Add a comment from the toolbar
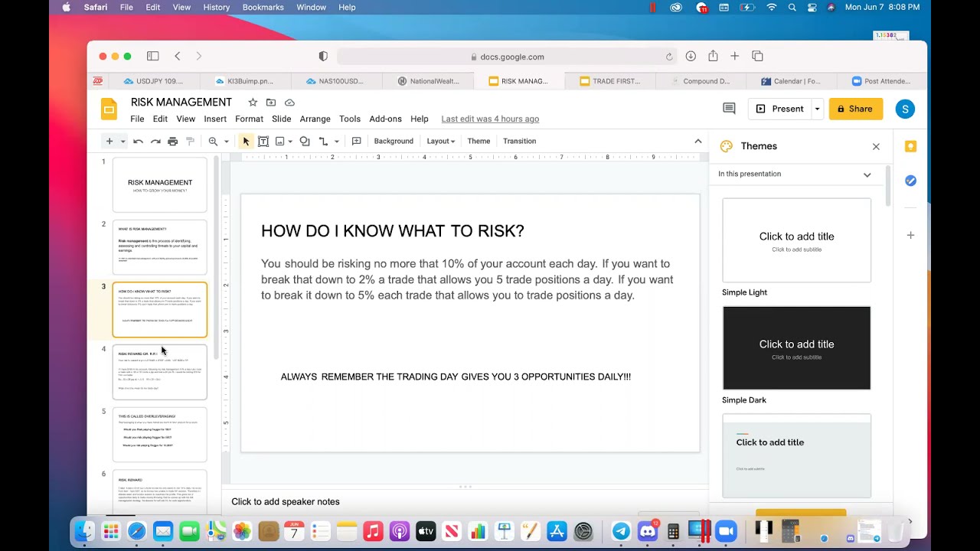The width and height of the screenshot is (980, 551). [x=357, y=141]
